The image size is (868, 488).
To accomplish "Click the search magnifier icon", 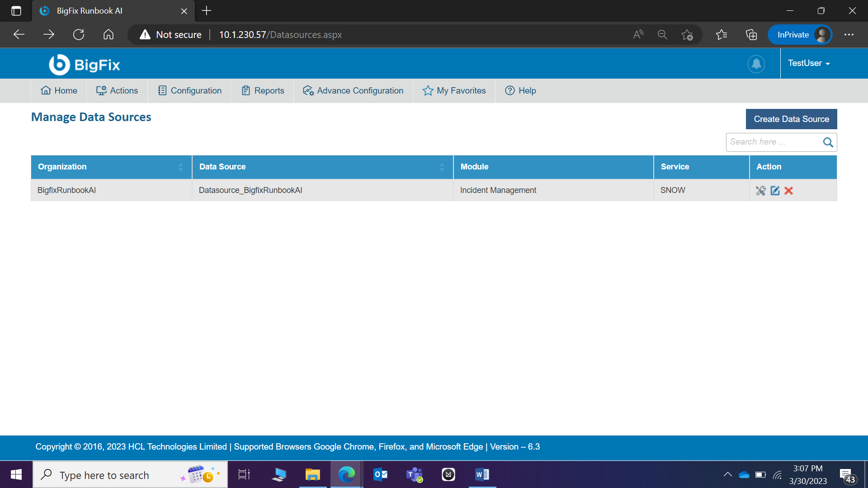I will click(x=828, y=142).
